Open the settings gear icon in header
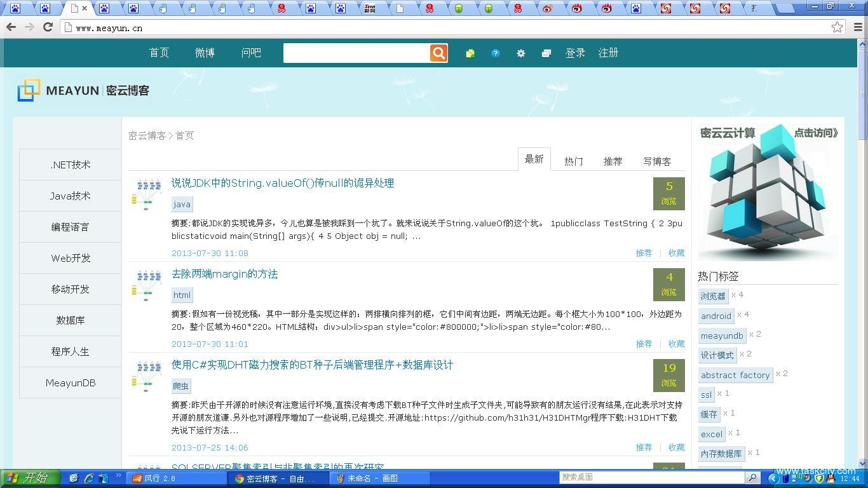Screen dimensions: 868x488 click(521, 53)
